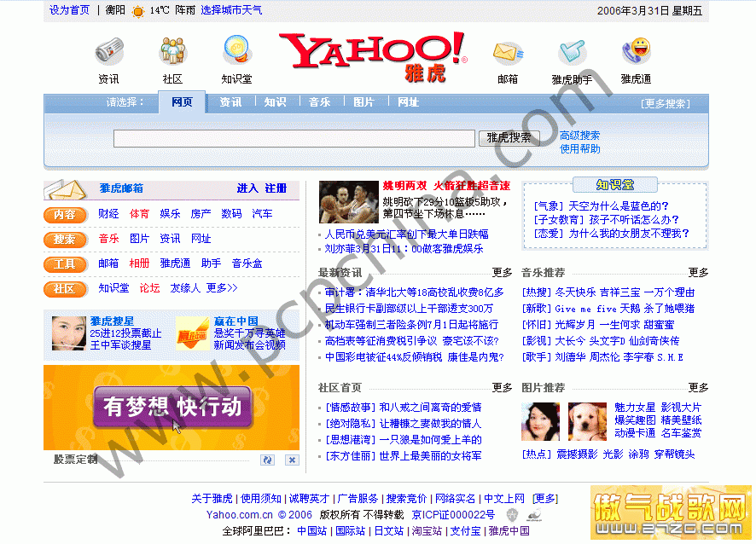Show 更多 for 最新资讯
Screen dimensions: 756x544
(502, 273)
